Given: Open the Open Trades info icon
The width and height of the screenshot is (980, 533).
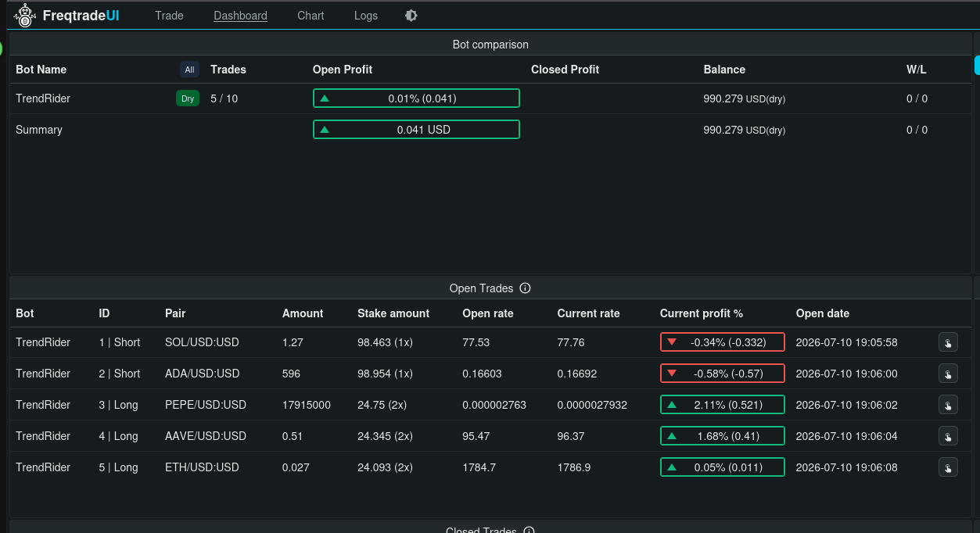Looking at the screenshot, I should pyautogui.click(x=526, y=288).
